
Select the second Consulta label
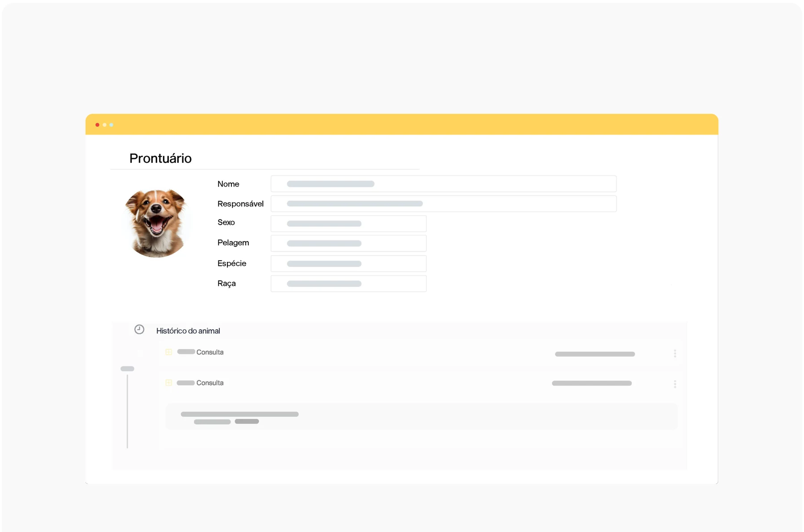[x=210, y=383]
